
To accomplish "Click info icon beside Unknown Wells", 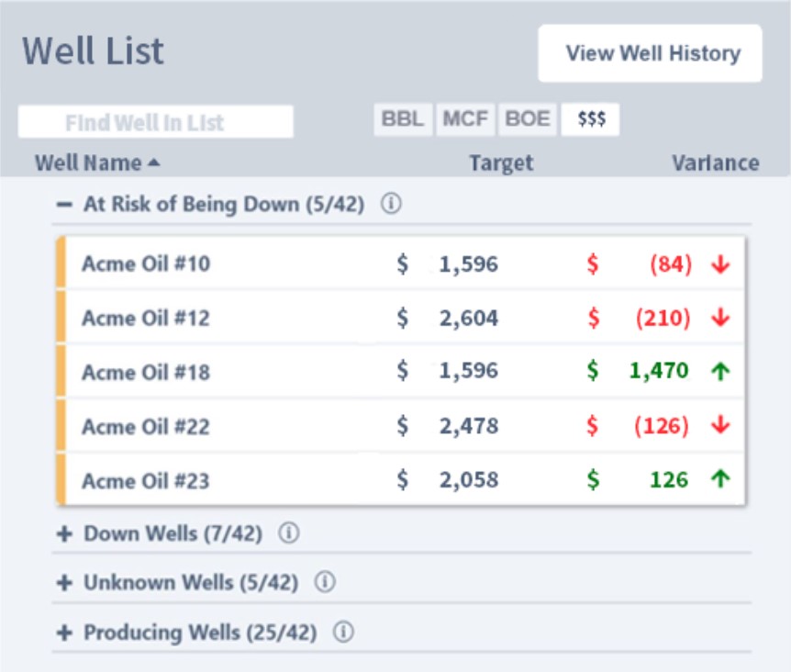I will coord(325,582).
